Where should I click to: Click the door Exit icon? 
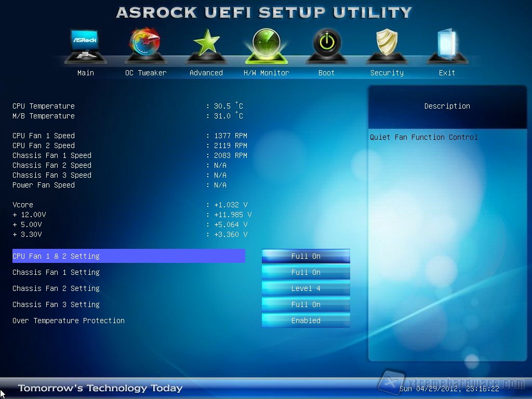pos(447,45)
